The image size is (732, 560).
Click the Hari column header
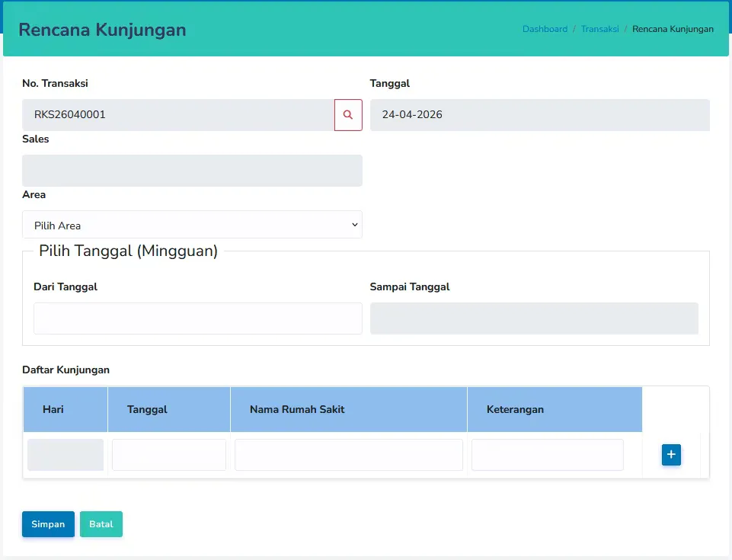[x=66, y=410]
